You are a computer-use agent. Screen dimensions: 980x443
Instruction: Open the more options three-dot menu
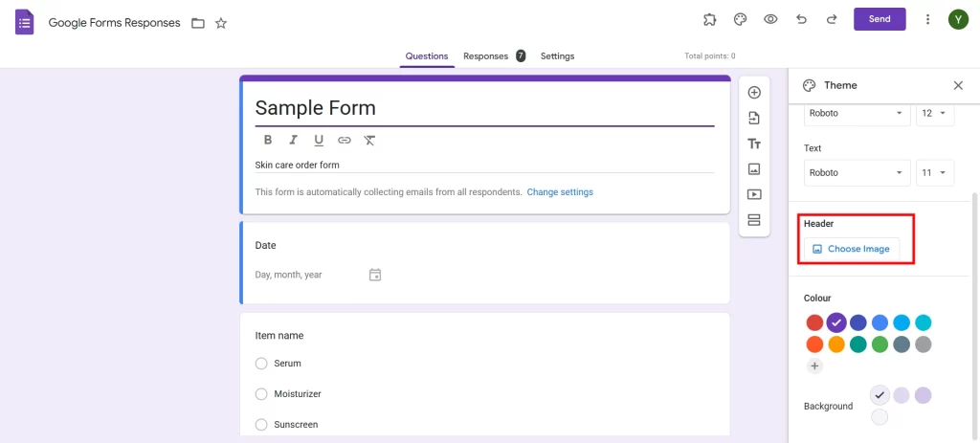coord(927,19)
